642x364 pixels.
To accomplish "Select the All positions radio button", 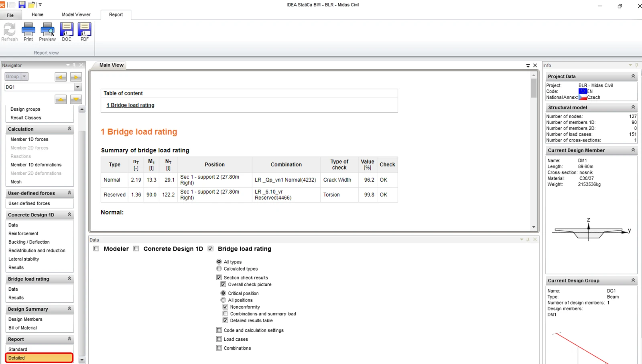I will pyautogui.click(x=223, y=300).
